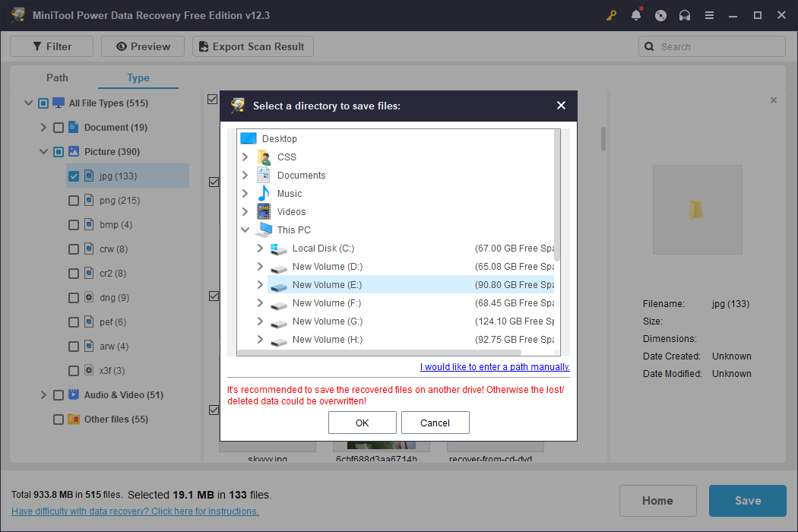The image size is (798, 532).
Task: Click the png file type icon
Action: point(89,200)
